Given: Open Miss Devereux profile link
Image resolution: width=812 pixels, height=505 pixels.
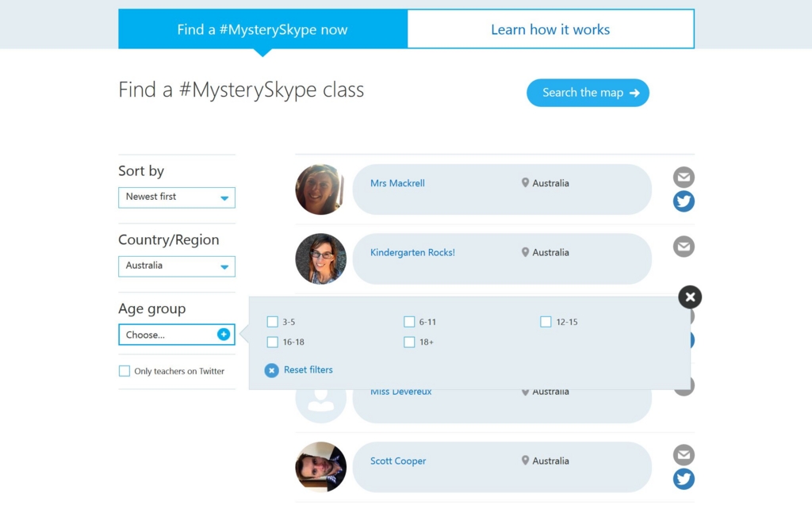Looking at the screenshot, I should (400, 392).
